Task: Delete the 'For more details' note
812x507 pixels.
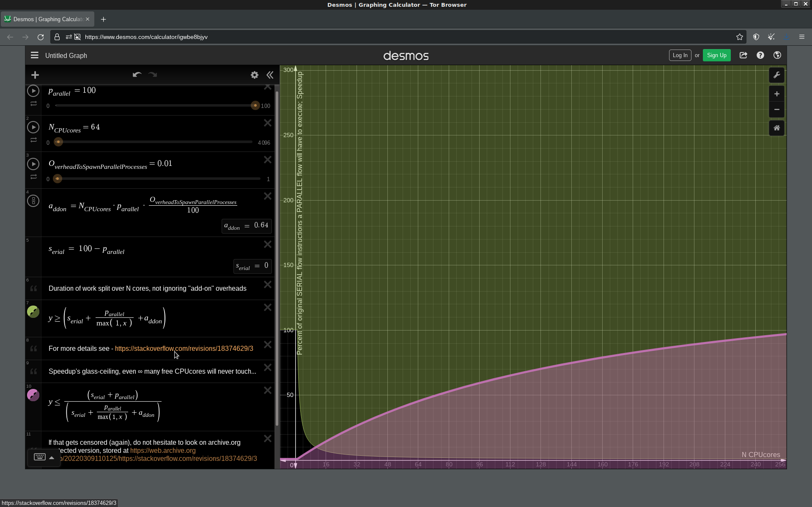Action: pyautogui.click(x=268, y=344)
